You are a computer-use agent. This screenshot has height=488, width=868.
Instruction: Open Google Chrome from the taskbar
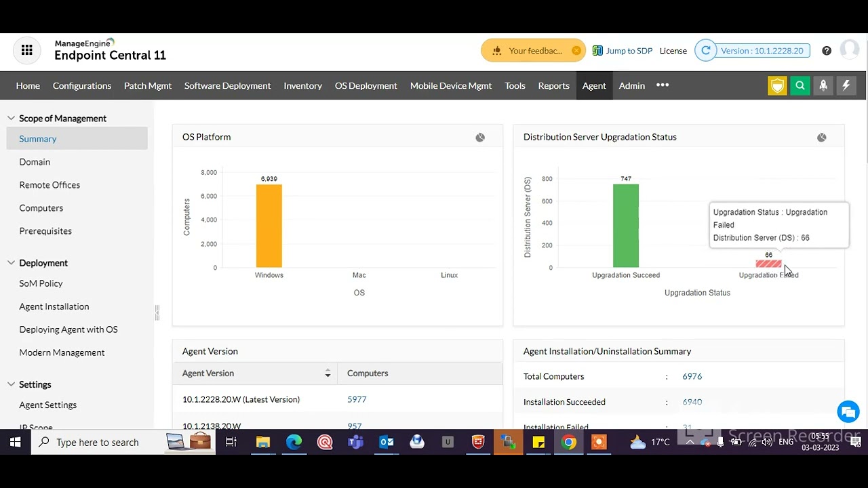point(569,443)
